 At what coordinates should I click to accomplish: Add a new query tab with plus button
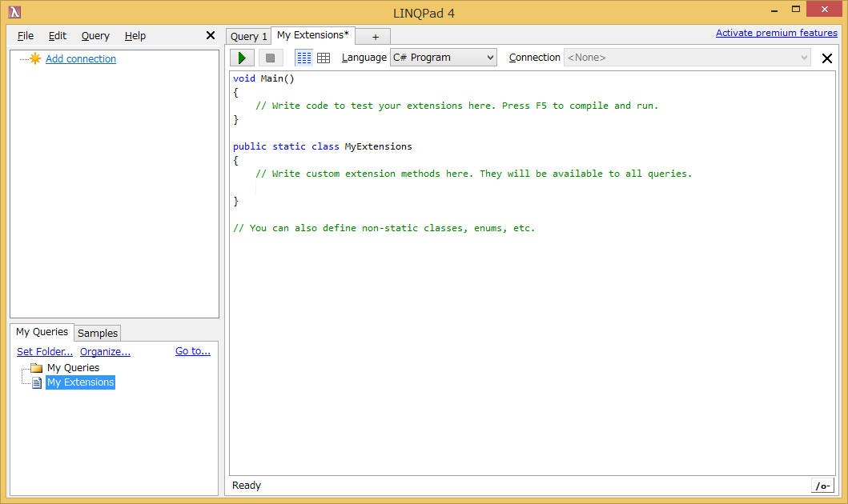click(x=375, y=37)
